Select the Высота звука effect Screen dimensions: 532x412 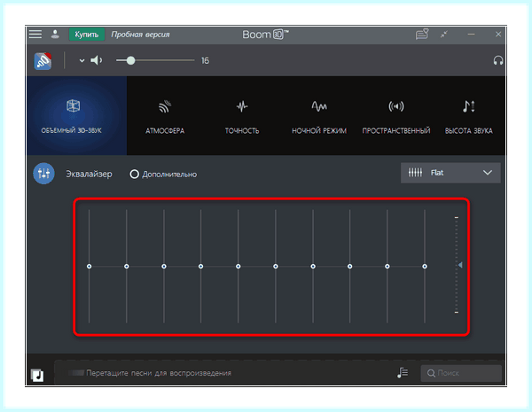(x=468, y=117)
